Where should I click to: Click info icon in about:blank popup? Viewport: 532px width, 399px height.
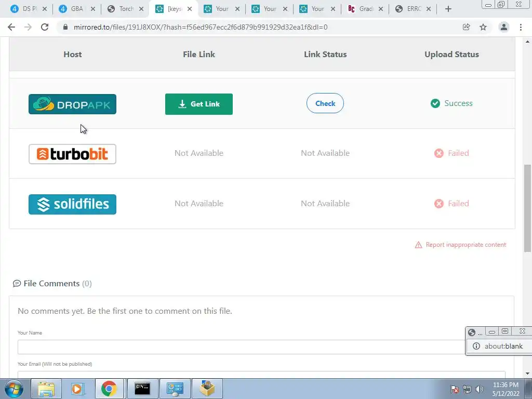(476, 346)
